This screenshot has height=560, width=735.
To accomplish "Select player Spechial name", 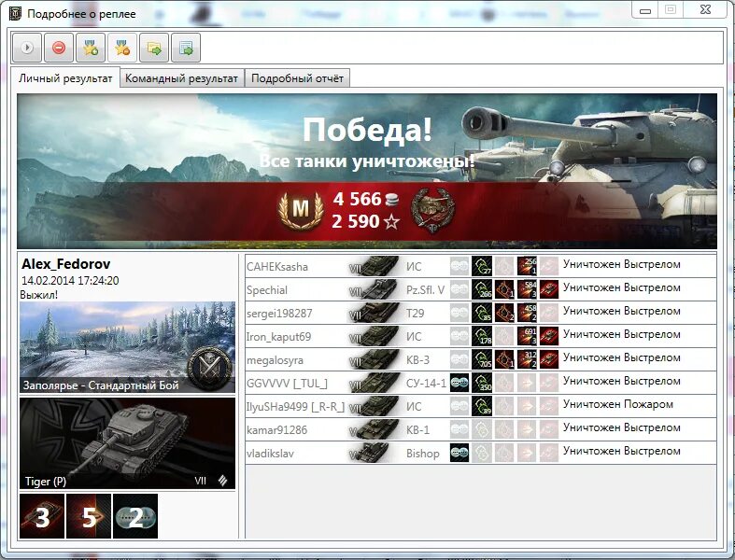I will 267,290.
